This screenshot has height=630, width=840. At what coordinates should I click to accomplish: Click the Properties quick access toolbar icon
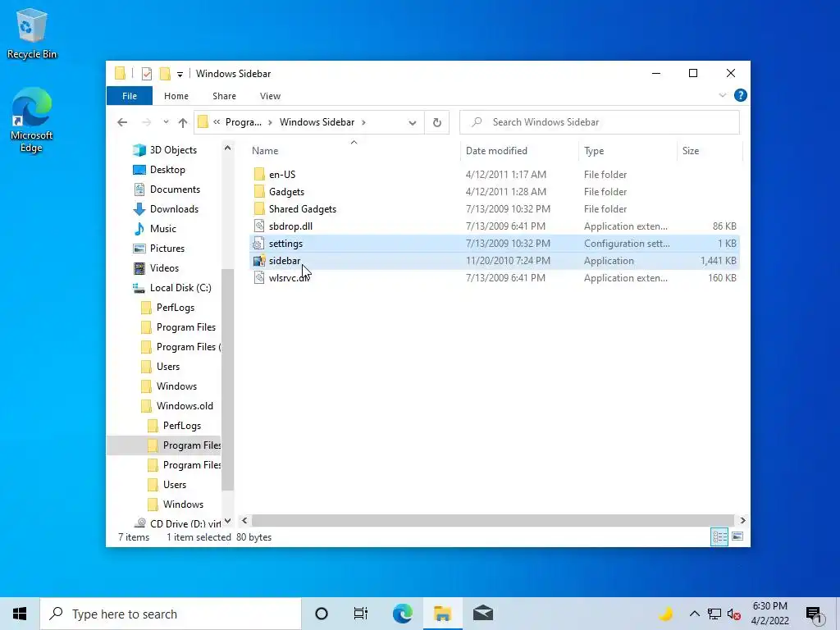pos(146,73)
